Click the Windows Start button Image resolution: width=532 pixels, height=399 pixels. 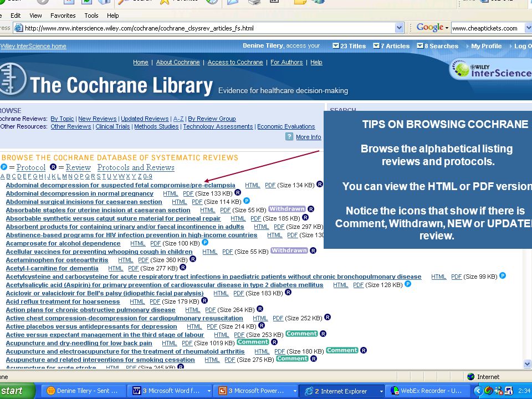coord(16,391)
